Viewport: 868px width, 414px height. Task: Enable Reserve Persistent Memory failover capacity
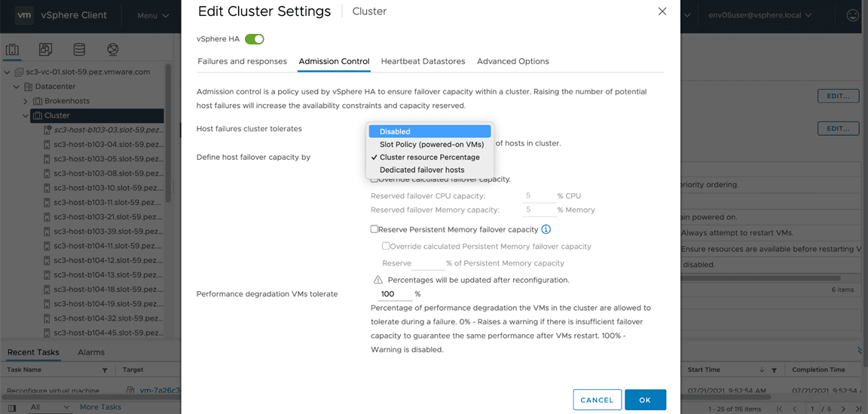tap(374, 229)
